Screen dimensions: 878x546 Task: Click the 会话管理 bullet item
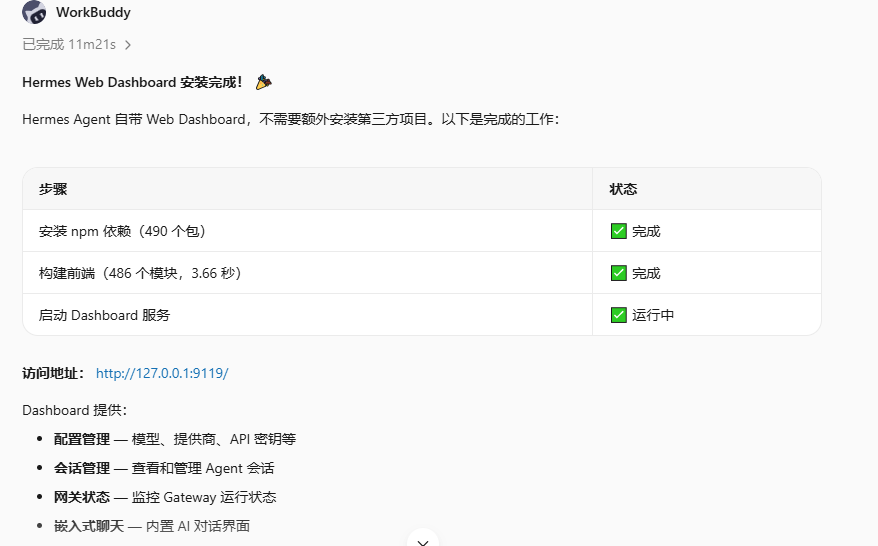coord(164,469)
